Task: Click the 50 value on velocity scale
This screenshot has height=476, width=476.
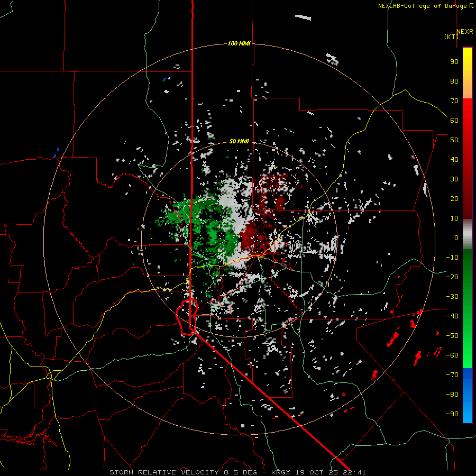Action: click(454, 140)
